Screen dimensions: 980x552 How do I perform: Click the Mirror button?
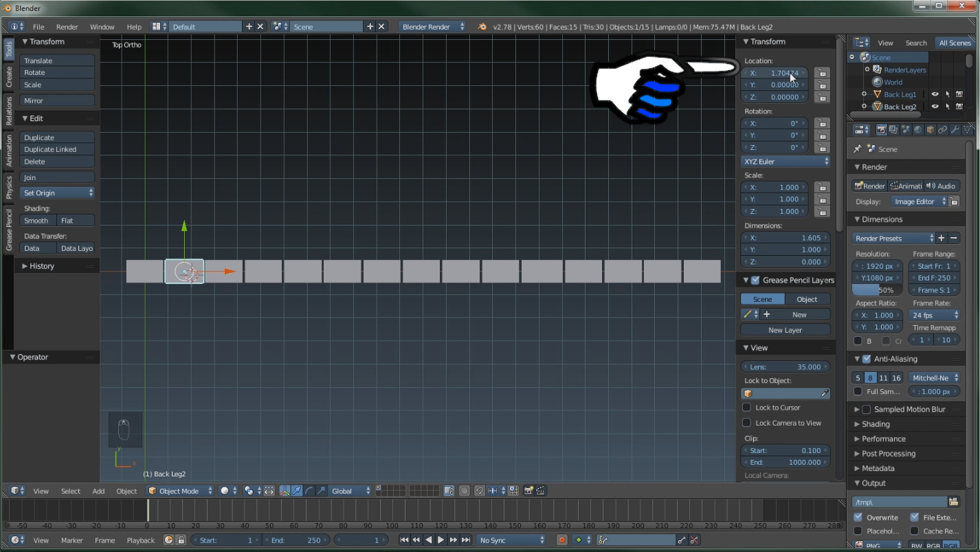[57, 100]
